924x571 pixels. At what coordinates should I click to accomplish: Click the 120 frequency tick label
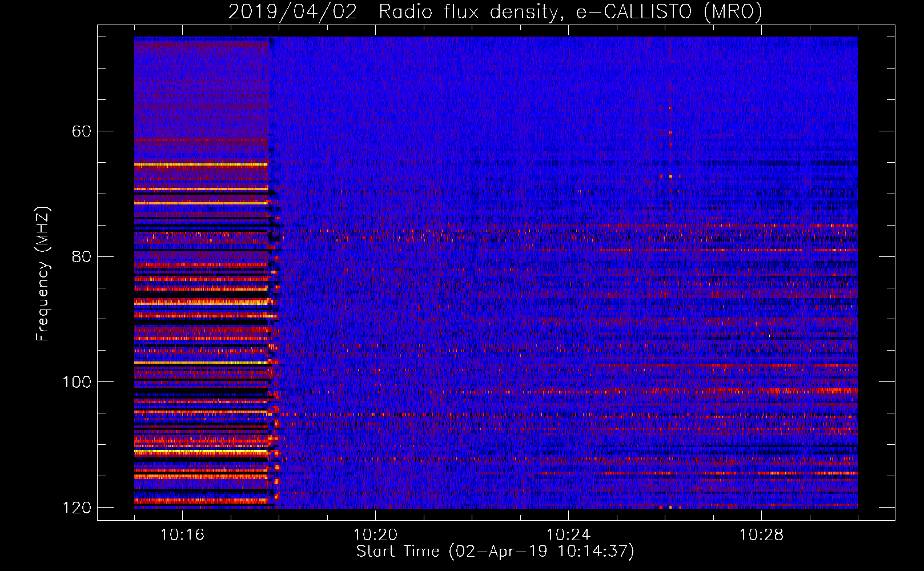click(77, 508)
